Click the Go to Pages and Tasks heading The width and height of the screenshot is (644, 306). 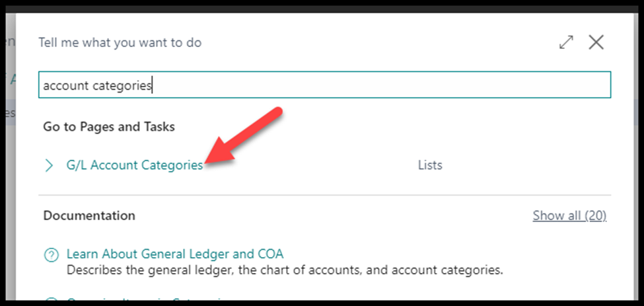109,126
